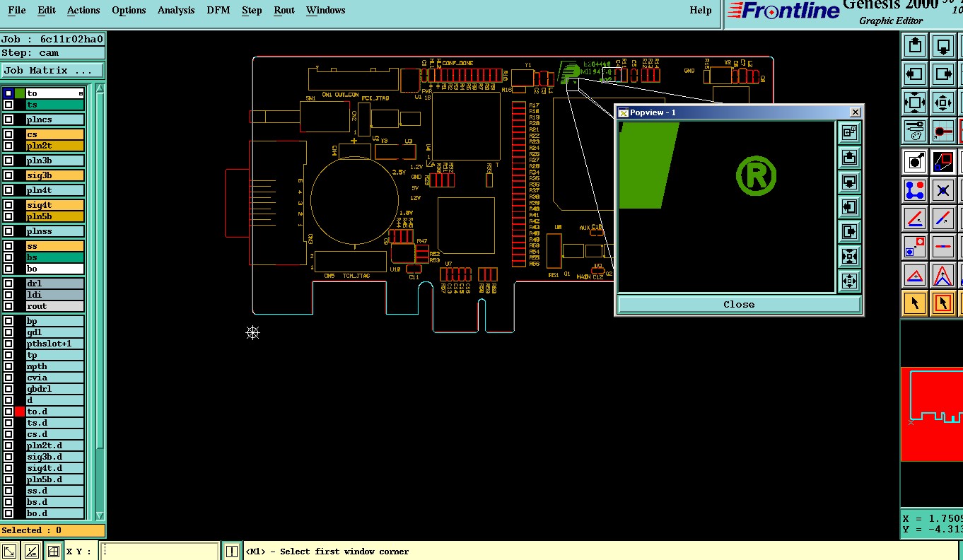This screenshot has height=560, width=963.
Task: Select the blue dot with X delete tool
Action: click(x=942, y=190)
